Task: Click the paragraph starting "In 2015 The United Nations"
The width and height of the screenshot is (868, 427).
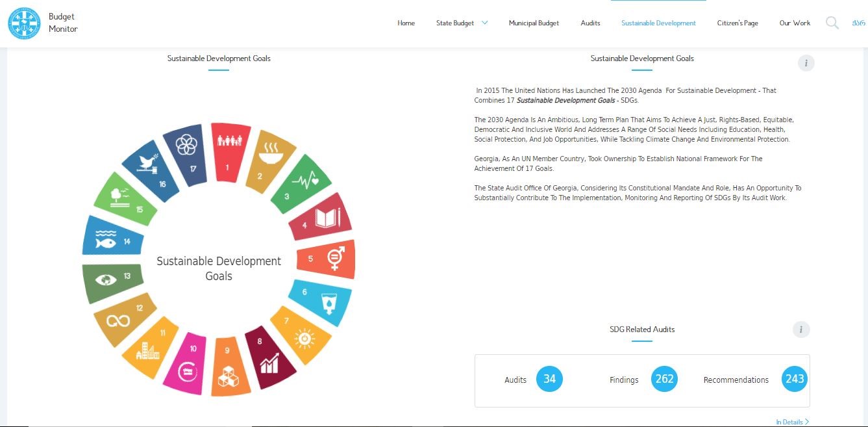Action: coord(626,96)
